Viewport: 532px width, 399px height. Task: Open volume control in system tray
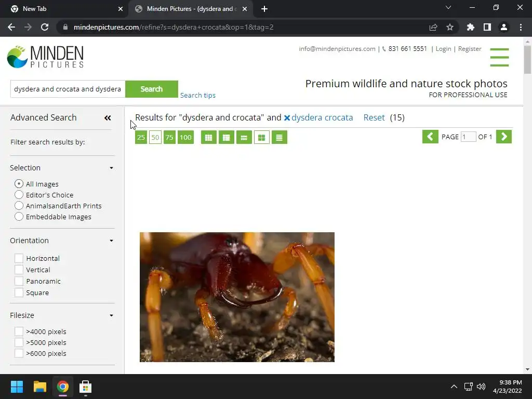point(481,387)
